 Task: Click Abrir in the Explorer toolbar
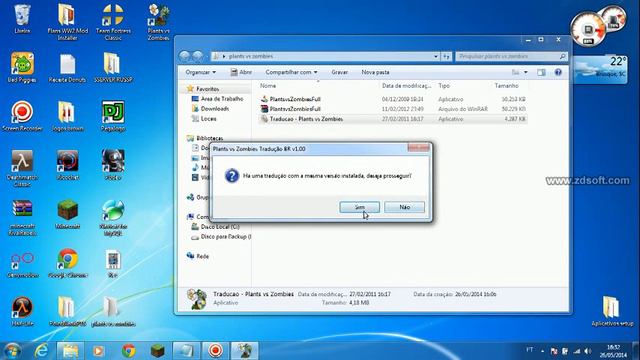click(241, 72)
